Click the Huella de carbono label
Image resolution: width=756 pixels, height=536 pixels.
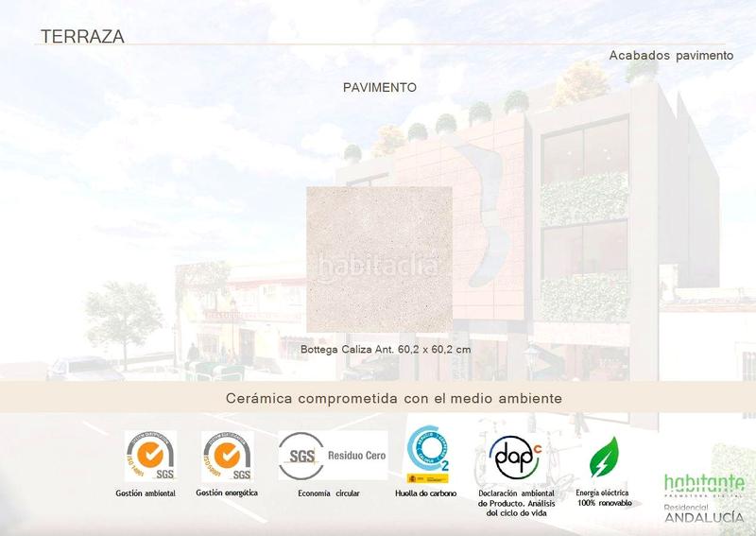[x=425, y=494]
